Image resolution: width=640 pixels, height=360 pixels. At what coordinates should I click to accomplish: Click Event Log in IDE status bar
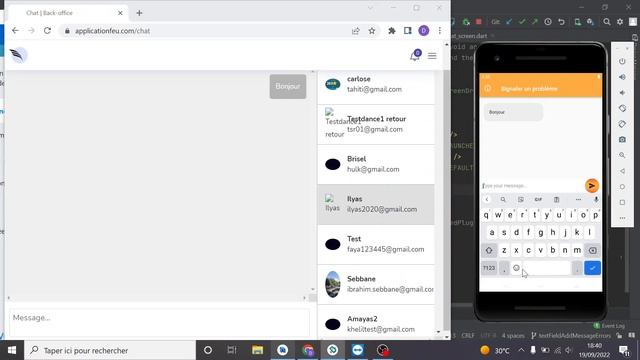click(x=610, y=326)
